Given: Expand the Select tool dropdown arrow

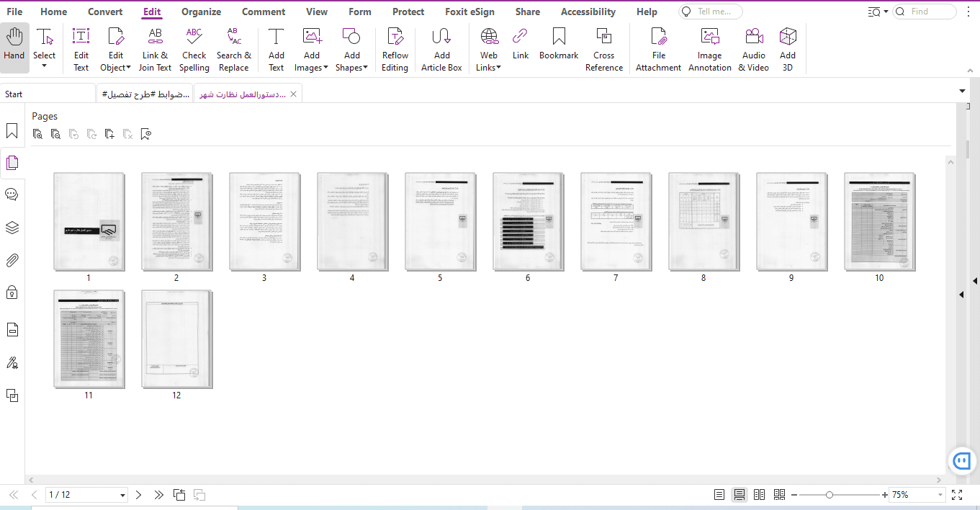Looking at the screenshot, I should (44, 67).
